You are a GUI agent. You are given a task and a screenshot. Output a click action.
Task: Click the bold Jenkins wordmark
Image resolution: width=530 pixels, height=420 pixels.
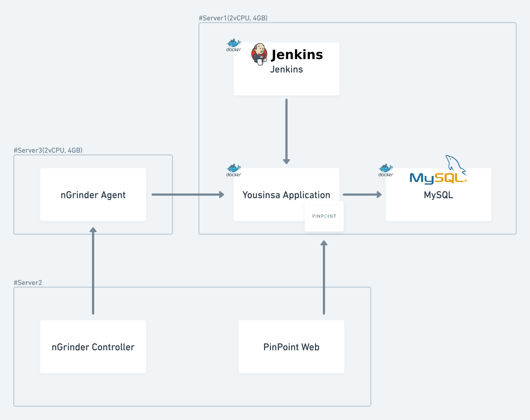pos(297,55)
